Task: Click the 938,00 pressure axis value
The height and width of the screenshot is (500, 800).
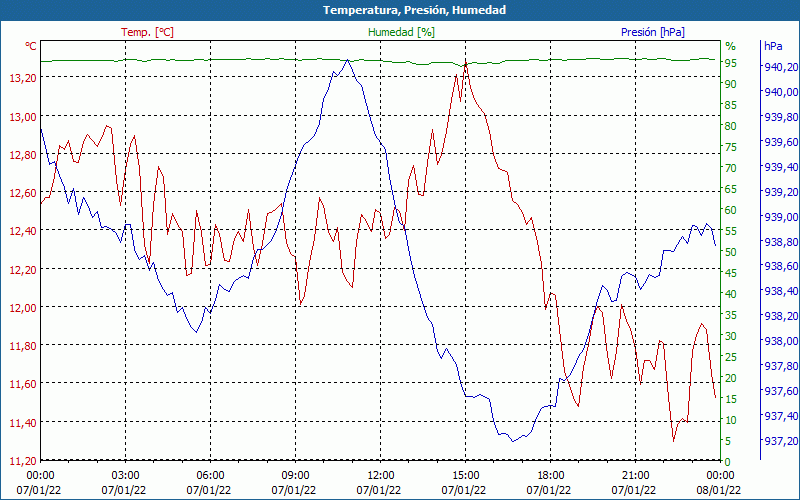Action: (781, 341)
